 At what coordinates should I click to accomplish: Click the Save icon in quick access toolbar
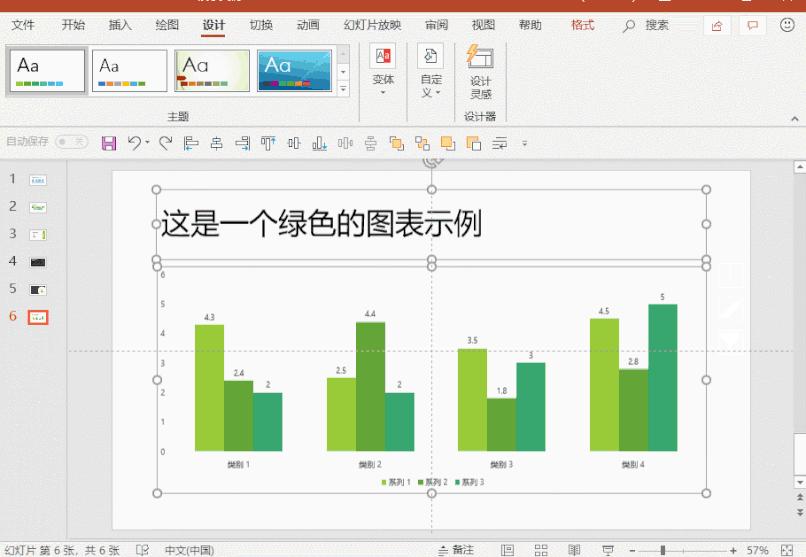tap(108, 143)
